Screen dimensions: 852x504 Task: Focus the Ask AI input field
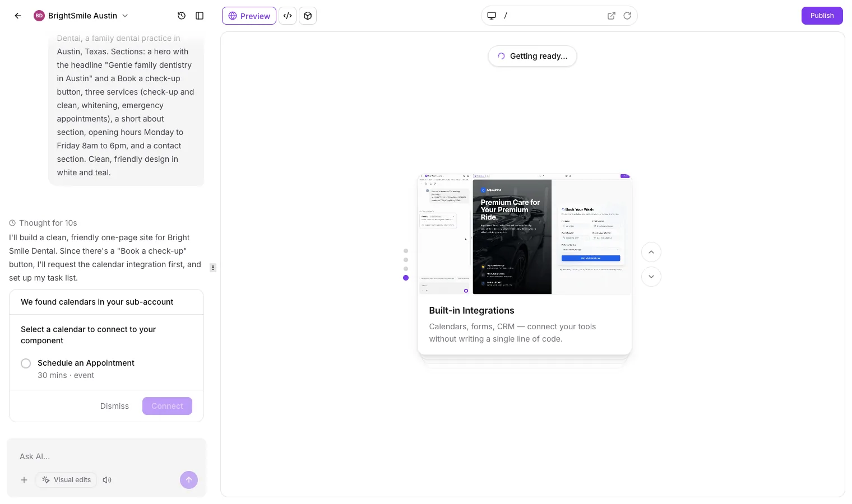click(x=106, y=456)
